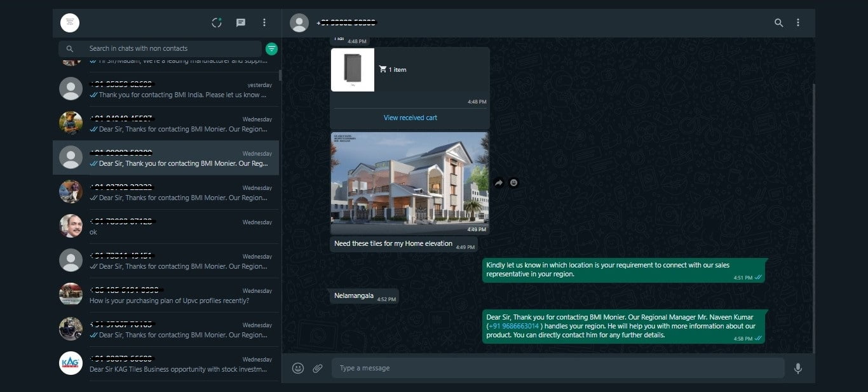Click the 'Kindly let us know' sent message
Image resolution: width=868 pixels, height=392 pixels.
pyautogui.click(x=623, y=270)
